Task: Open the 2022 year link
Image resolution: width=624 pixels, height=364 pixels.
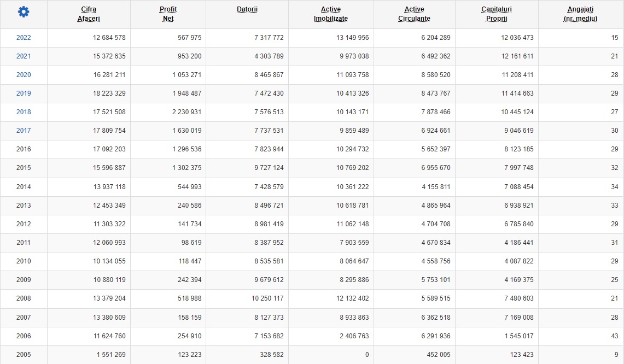Action: 24,38
